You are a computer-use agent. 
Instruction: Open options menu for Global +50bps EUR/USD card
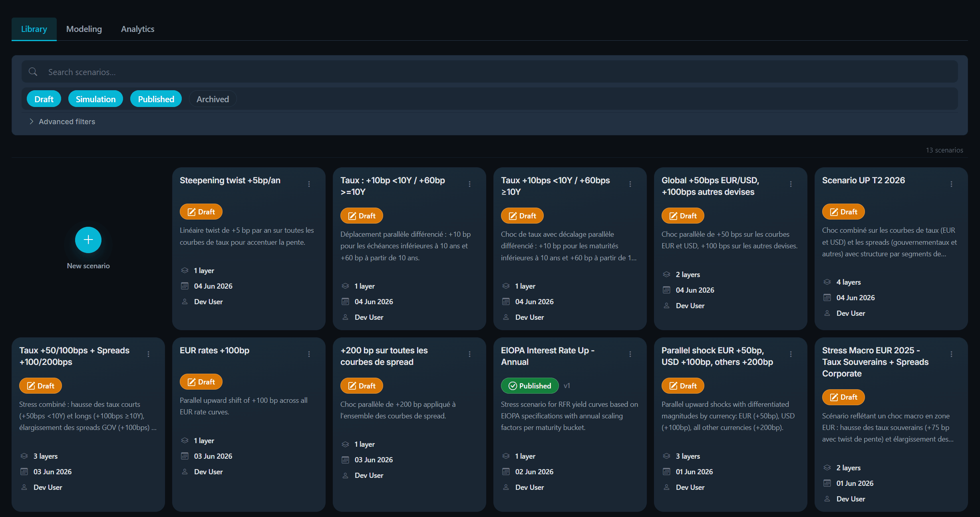pos(791,184)
